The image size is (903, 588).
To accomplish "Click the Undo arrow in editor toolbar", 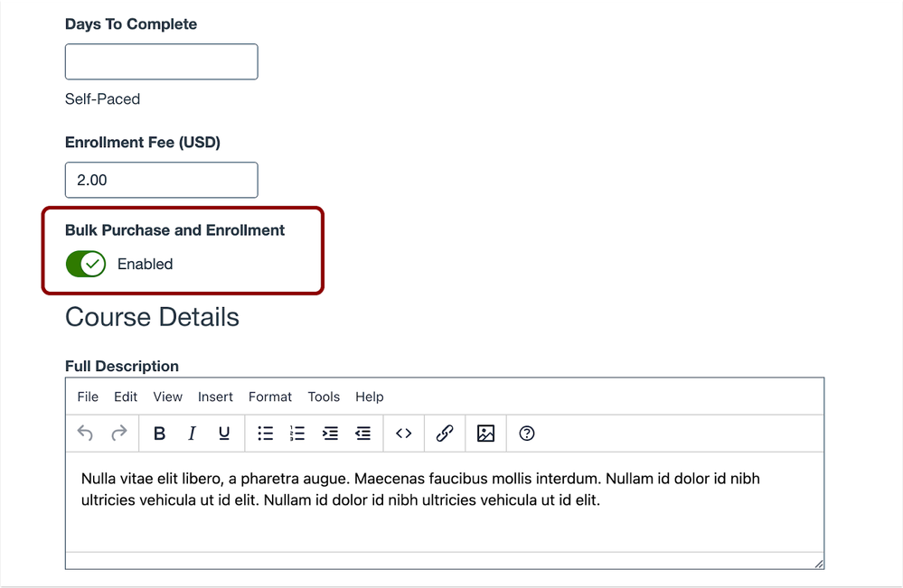I will (x=85, y=434).
